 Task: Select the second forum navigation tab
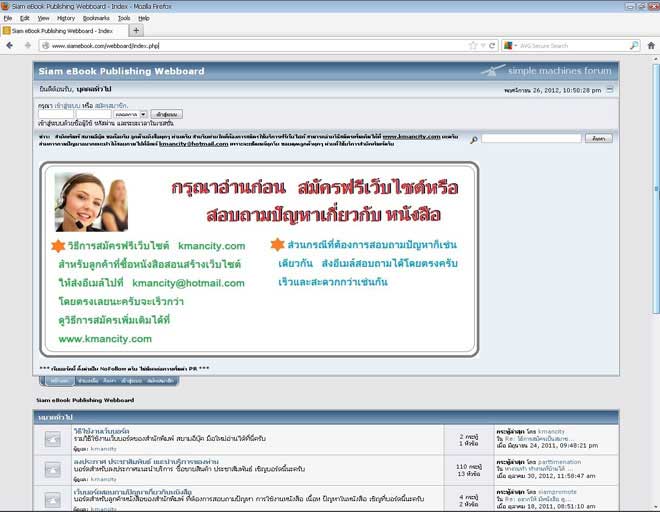coord(88,381)
